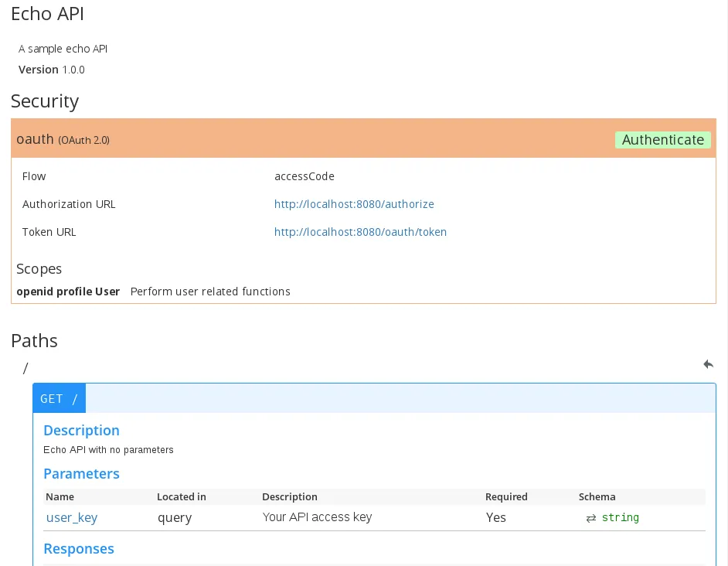Click the Echo API title

click(x=47, y=14)
